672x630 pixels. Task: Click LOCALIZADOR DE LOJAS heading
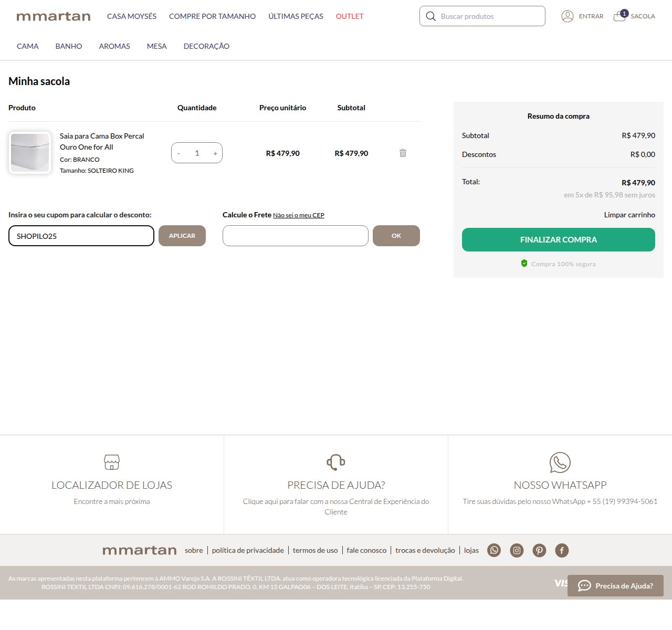[x=112, y=485]
